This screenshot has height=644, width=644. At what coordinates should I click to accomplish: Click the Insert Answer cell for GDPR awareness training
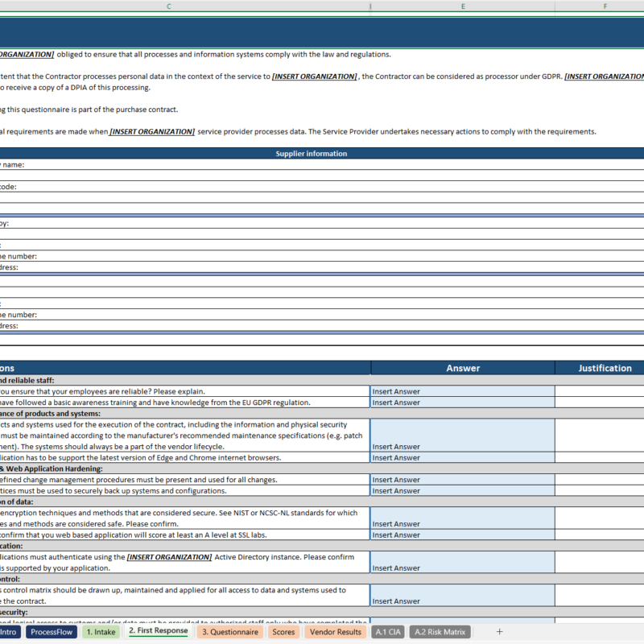point(463,402)
